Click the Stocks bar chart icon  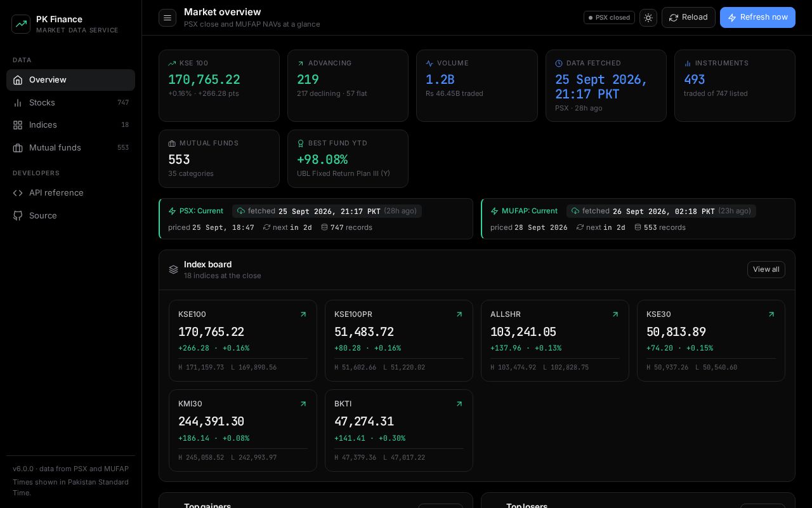tap(18, 103)
